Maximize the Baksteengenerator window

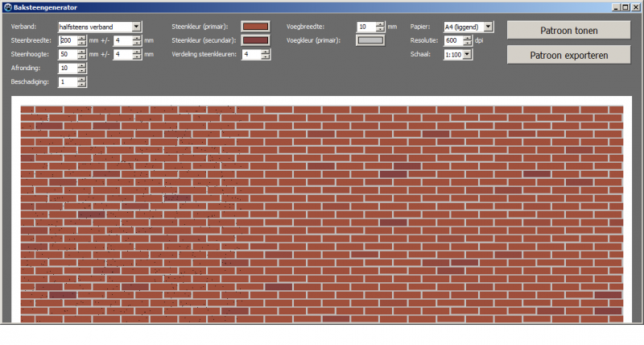[625, 7]
